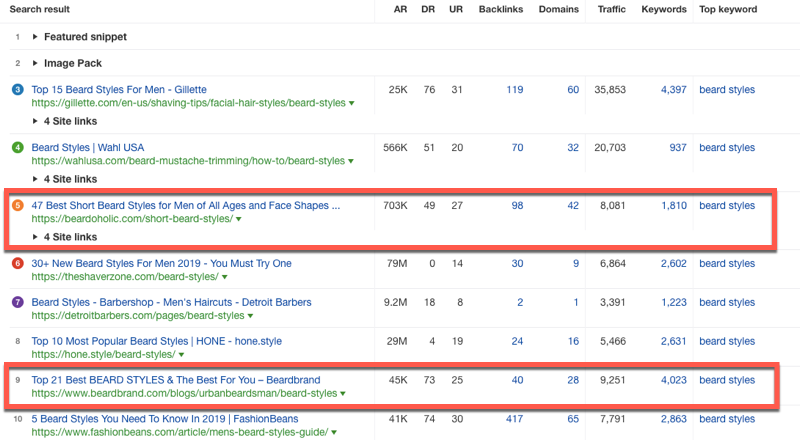Sort by the Traffic column header
Screen dimensions: 800x440
[x=611, y=10]
